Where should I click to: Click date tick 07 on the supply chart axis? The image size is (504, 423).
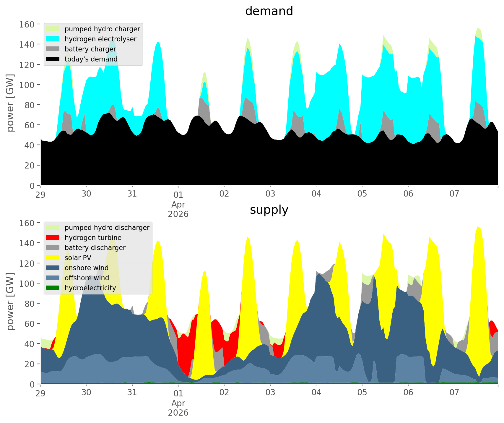pyautogui.click(x=454, y=393)
